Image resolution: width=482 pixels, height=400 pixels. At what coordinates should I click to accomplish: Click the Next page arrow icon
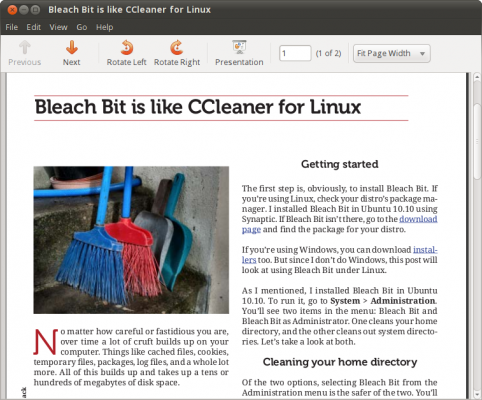[72, 47]
